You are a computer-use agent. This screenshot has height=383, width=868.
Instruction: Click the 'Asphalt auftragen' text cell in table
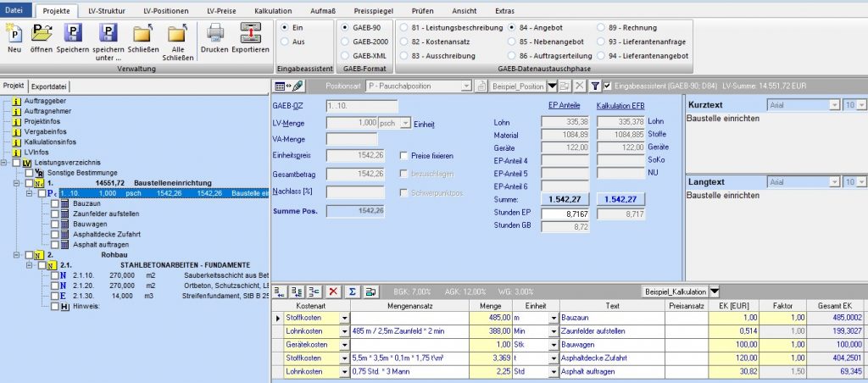[612, 371]
